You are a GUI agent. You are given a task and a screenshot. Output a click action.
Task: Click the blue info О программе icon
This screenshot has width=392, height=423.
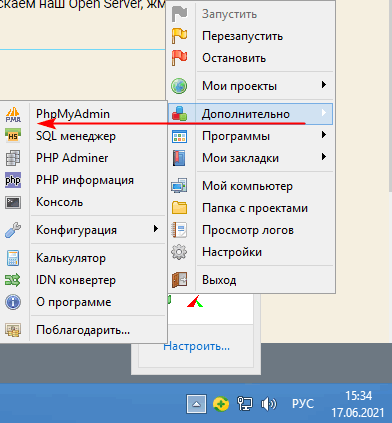tap(13, 302)
